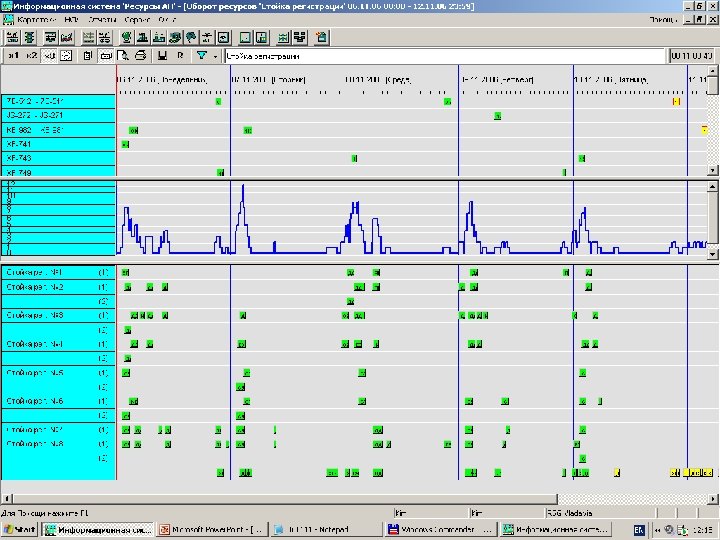Open the Отчеты menu

coord(101,19)
